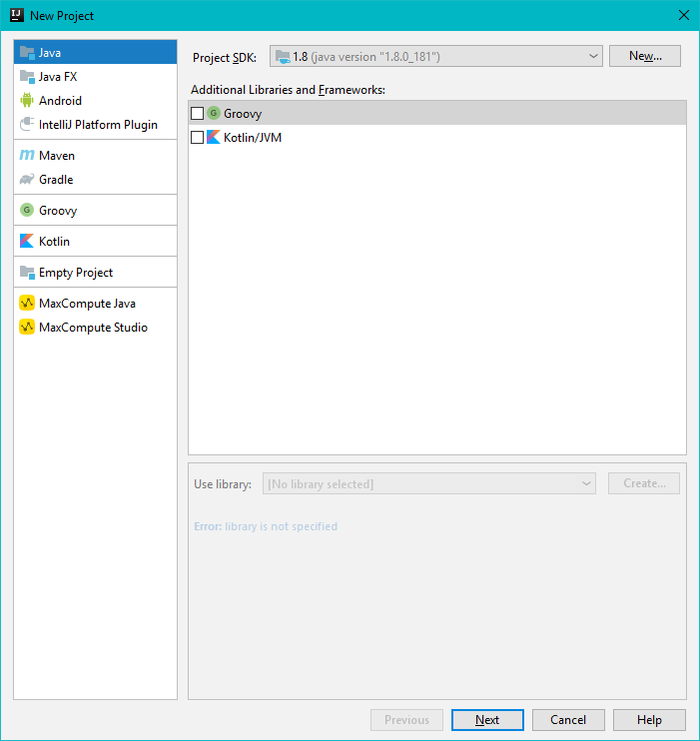Select Java project type in list

(x=50, y=52)
